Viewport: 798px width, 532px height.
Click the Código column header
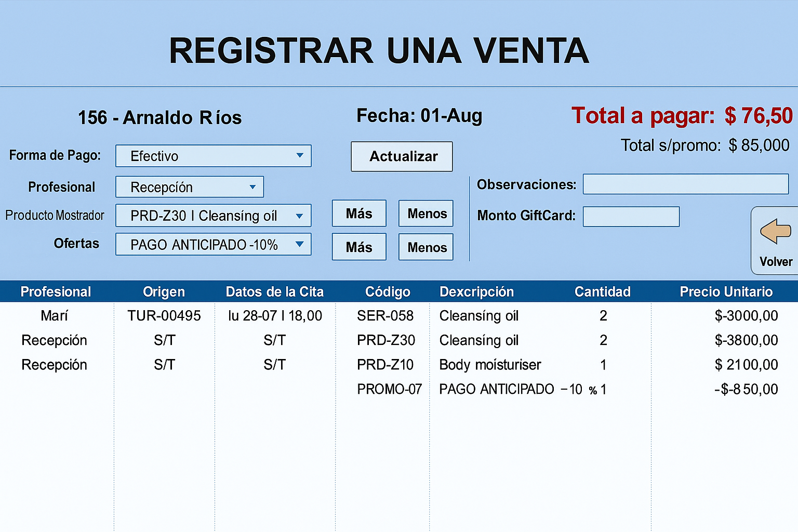tap(388, 292)
